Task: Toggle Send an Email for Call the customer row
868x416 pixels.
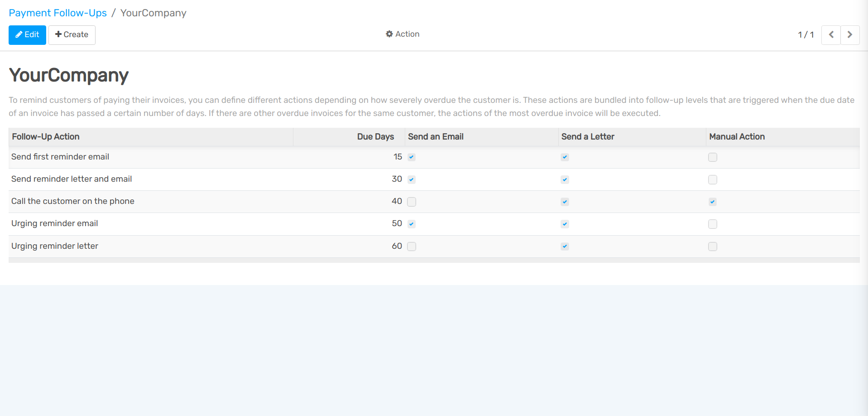Action: 411,202
